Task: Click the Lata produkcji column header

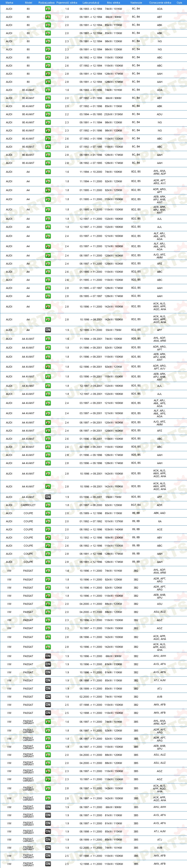Action: click(x=91, y=2)
